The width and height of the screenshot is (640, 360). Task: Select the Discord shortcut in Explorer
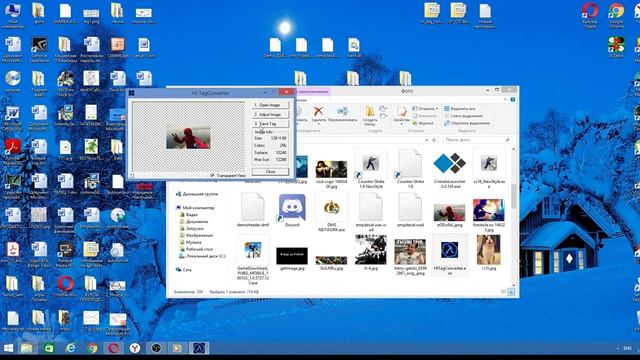coord(292,211)
